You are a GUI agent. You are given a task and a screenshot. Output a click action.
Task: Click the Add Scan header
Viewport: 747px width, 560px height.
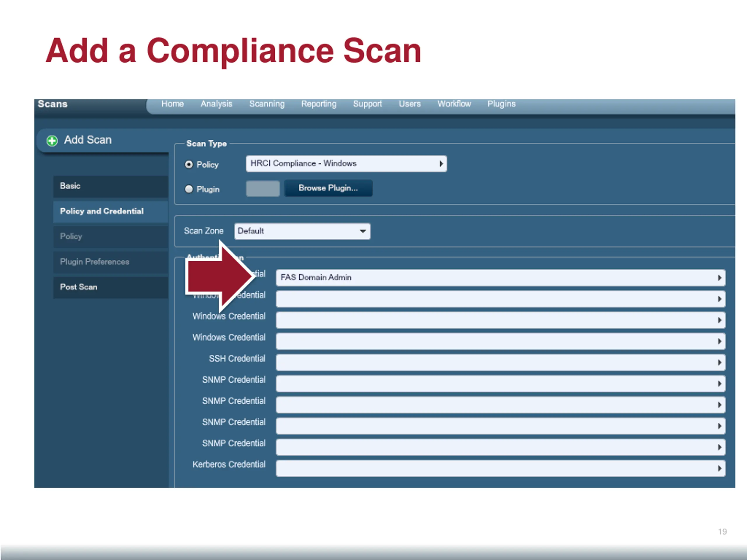coord(88,140)
